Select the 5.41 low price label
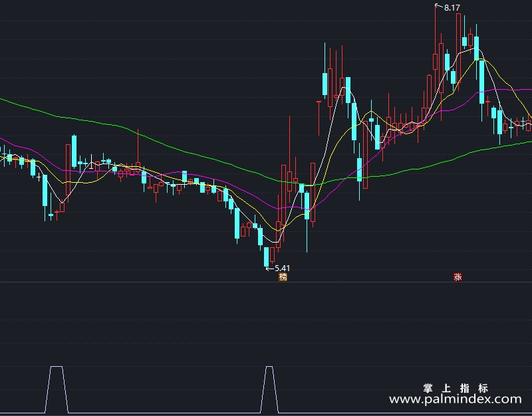 click(x=282, y=268)
